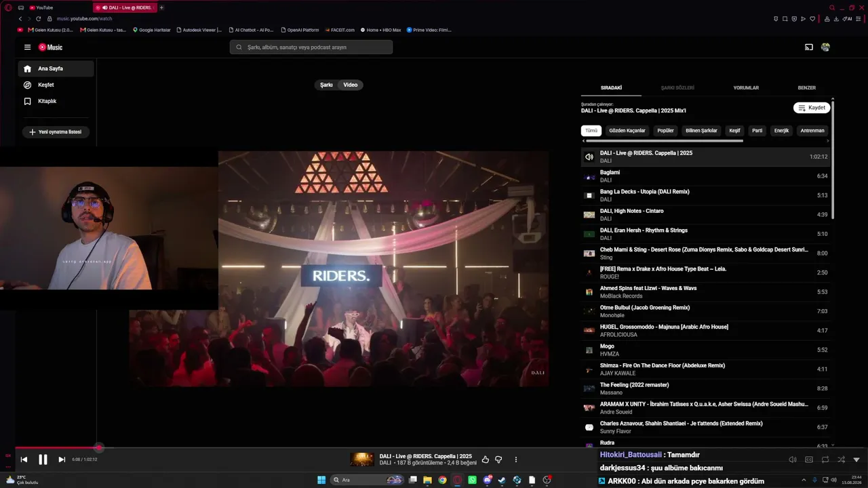The image size is (868, 488).
Task: Click the queue vertical scrollbar
Action: (833, 159)
